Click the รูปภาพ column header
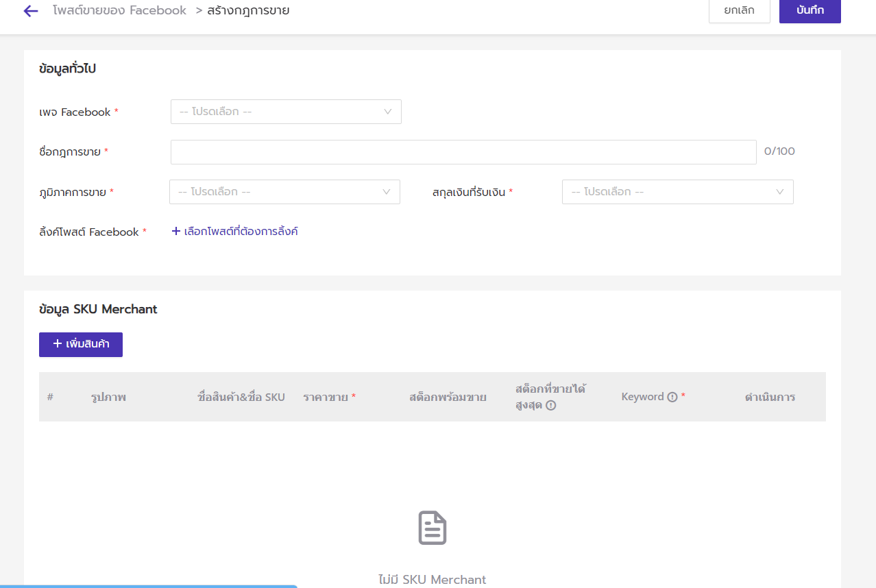The height and width of the screenshot is (588, 876). coord(108,397)
